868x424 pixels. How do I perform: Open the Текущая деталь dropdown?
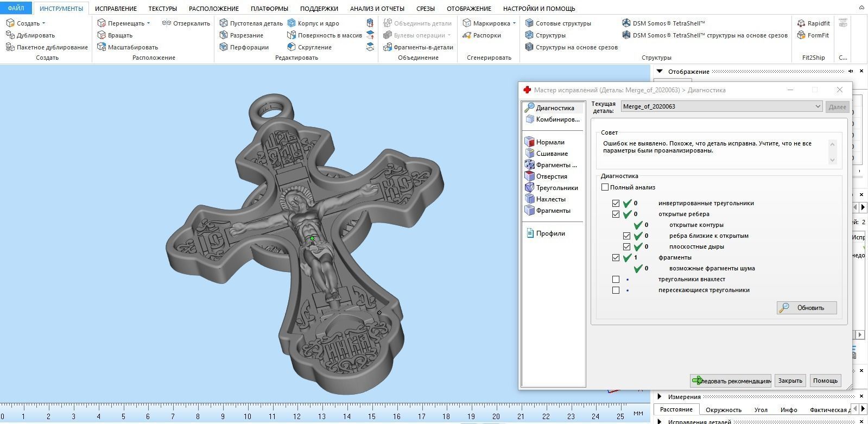coord(721,106)
